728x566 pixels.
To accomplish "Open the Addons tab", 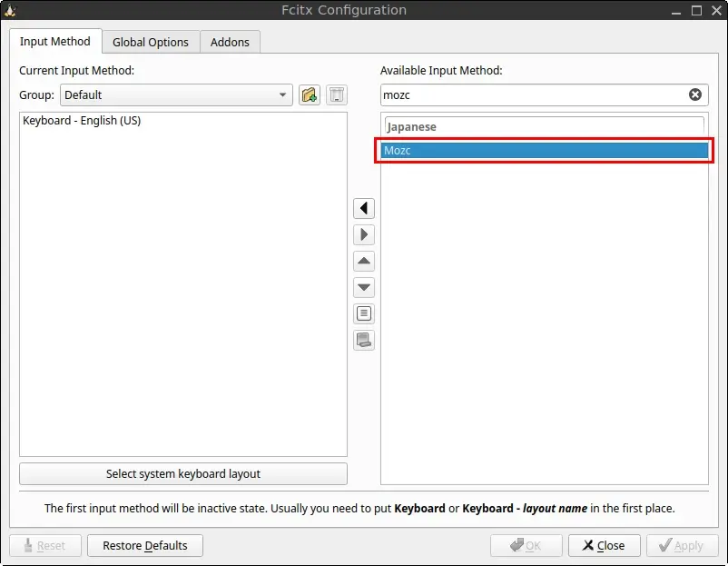I will pos(230,43).
